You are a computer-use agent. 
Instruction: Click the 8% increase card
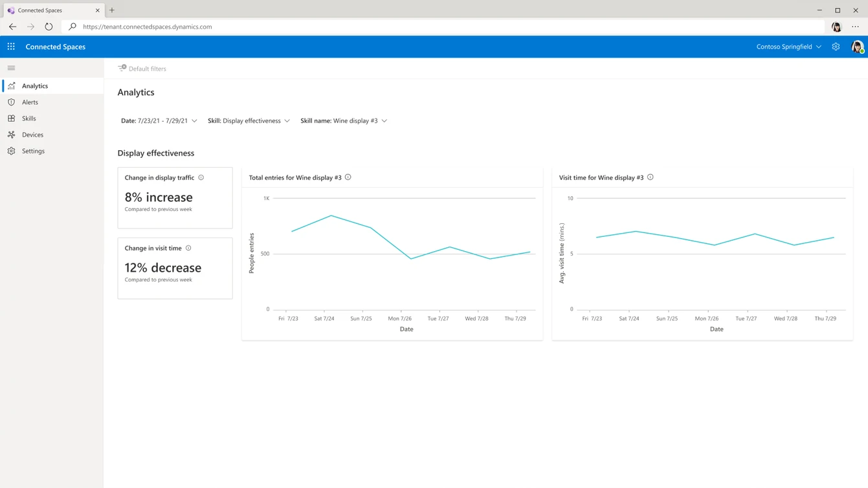coord(175,198)
